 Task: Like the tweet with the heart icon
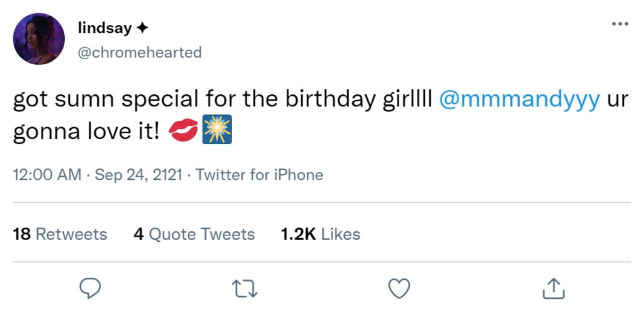[x=399, y=289]
